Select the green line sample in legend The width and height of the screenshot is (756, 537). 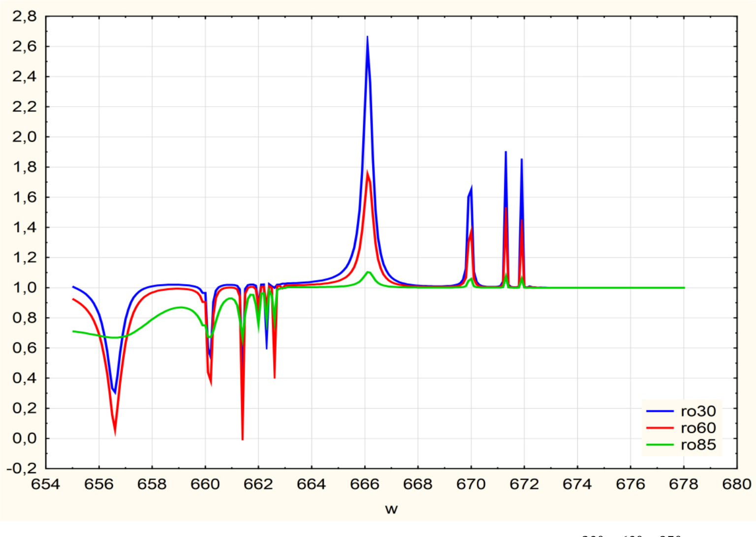[660, 445]
